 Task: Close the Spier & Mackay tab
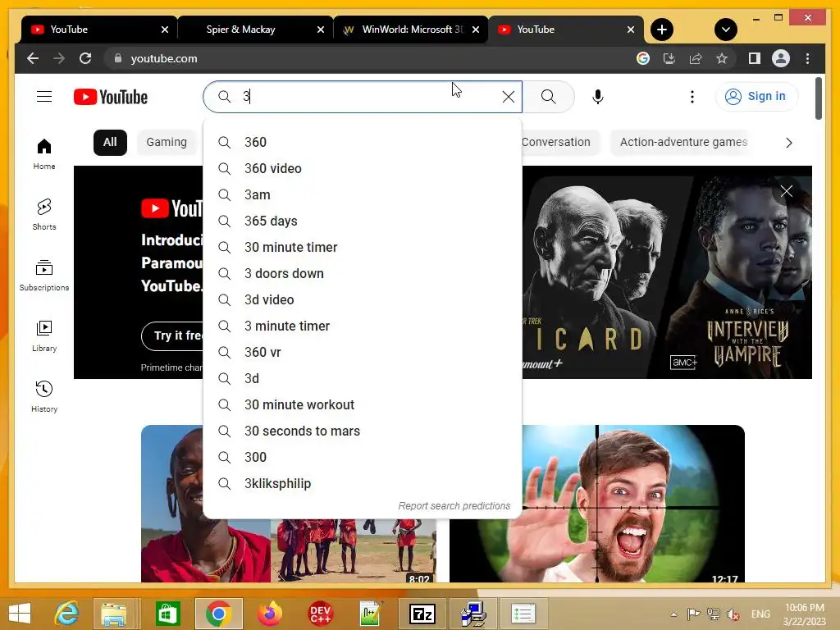point(321,30)
